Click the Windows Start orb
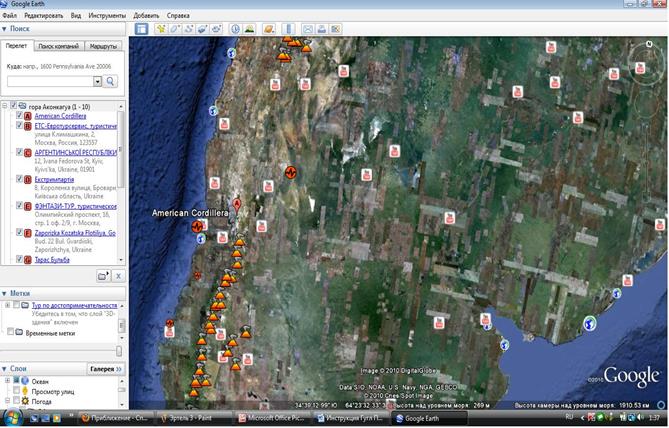Viewport: 669px width, 428px height. point(12,418)
